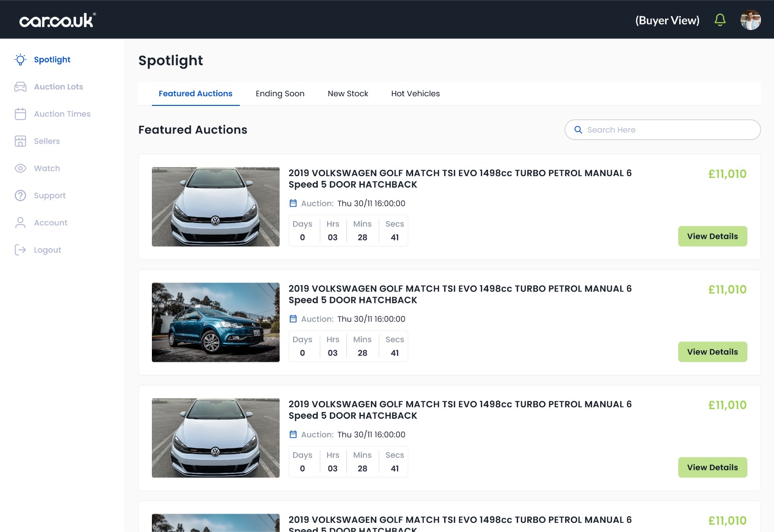The width and height of the screenshot is (774, 532).
Task: Focus the Search Here input field
Action: pos(668,130)
